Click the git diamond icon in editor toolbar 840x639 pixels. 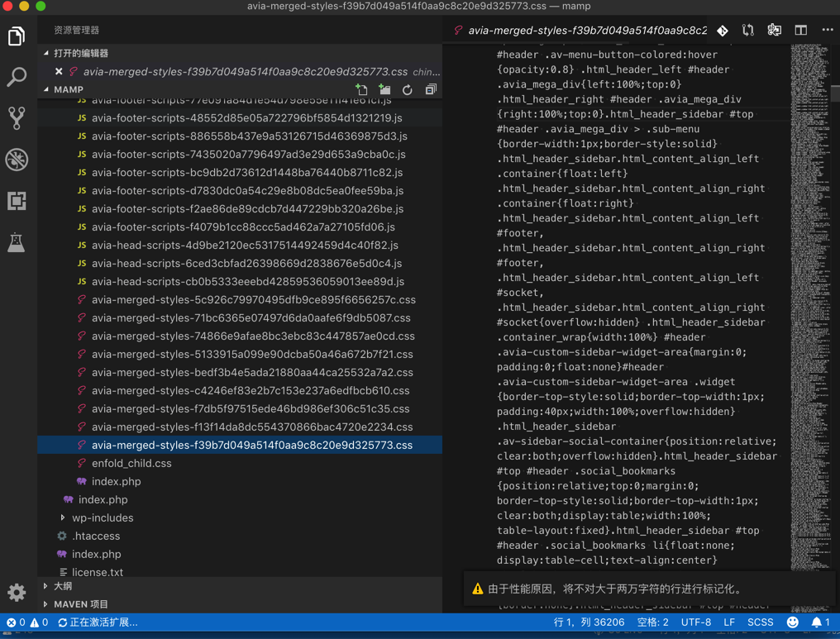coord(722,31)
